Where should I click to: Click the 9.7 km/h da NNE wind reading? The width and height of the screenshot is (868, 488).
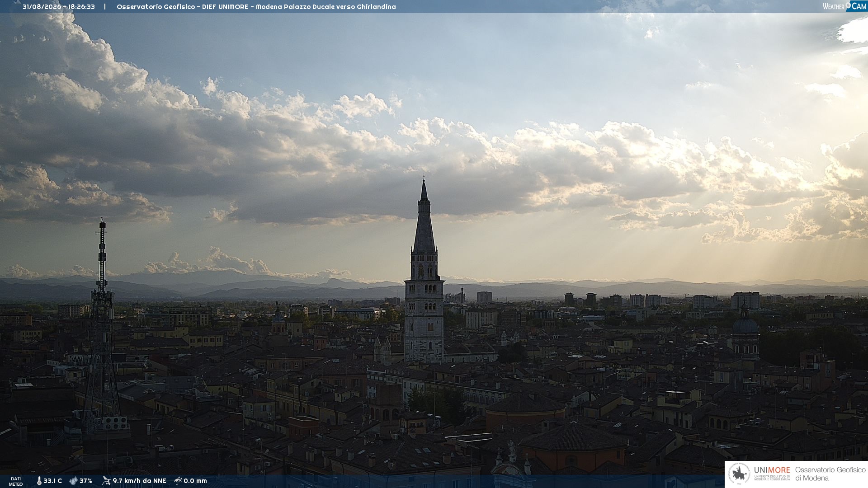pos(139,481)
